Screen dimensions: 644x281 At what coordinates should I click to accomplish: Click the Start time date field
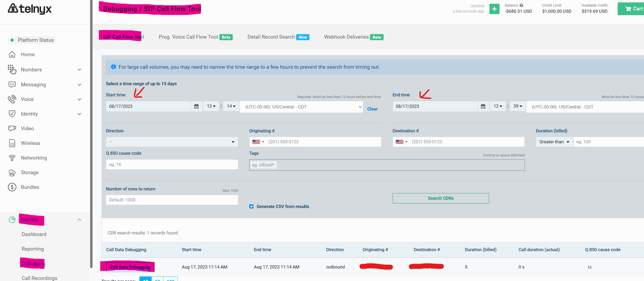(148, 107)
